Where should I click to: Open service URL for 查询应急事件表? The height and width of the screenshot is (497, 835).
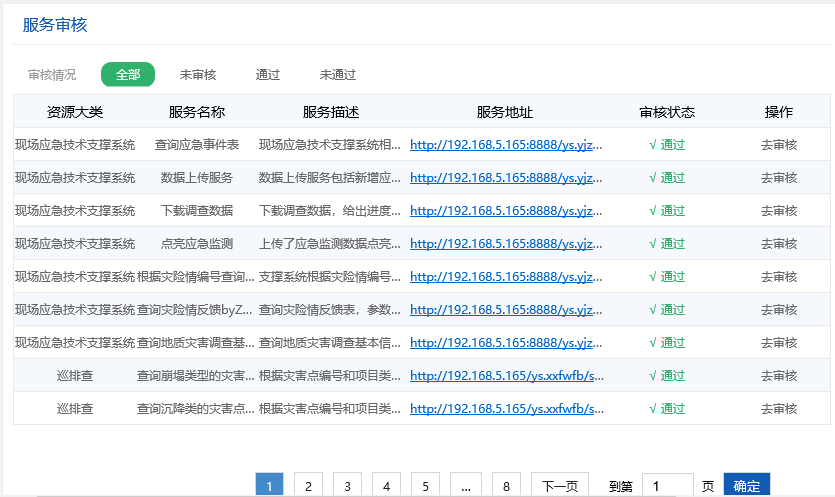[x=506, y=145]
